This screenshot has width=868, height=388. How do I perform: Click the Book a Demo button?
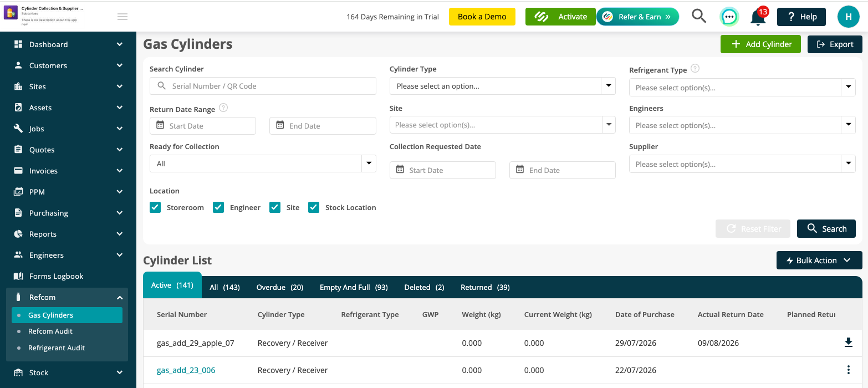(x=482, y=17)
